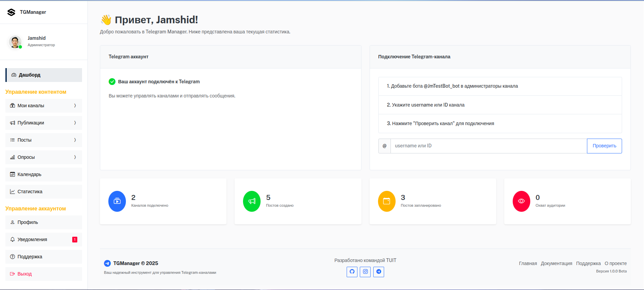
Task: Click the yellow scheduled posts calendar icon
Action: [387, 201]
